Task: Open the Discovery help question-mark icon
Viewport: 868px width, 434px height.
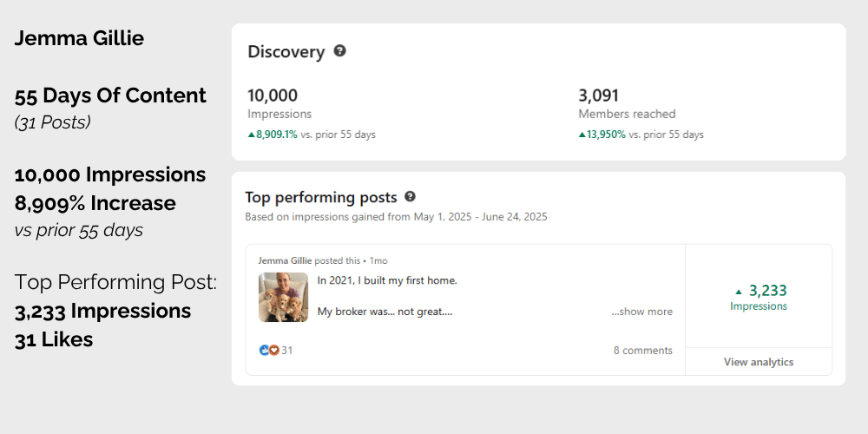Action: tap(340, 51)
